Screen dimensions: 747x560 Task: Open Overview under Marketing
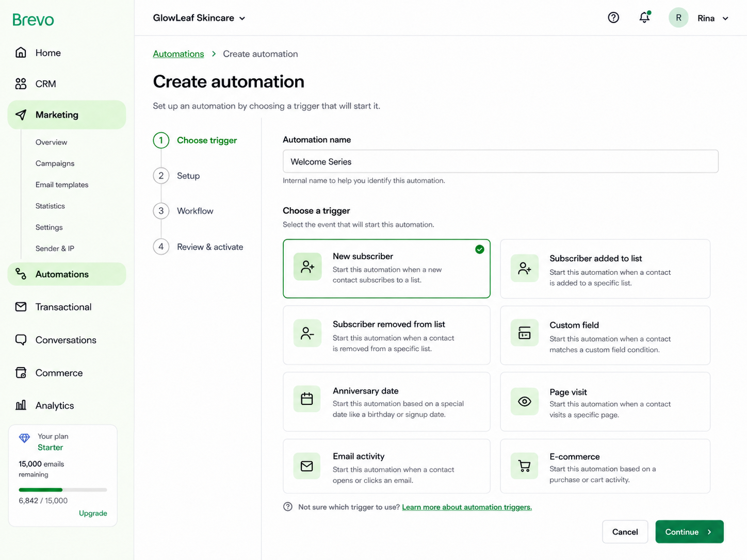coord(51,142)
